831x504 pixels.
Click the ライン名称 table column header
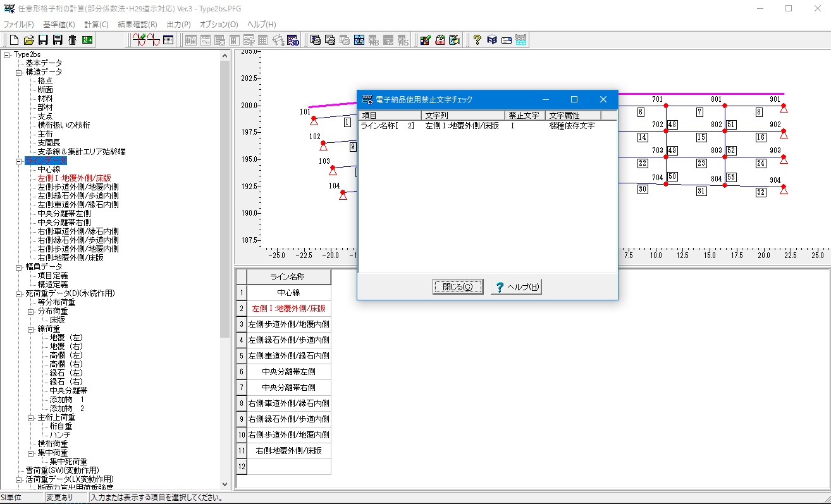[x=289, y=277]
